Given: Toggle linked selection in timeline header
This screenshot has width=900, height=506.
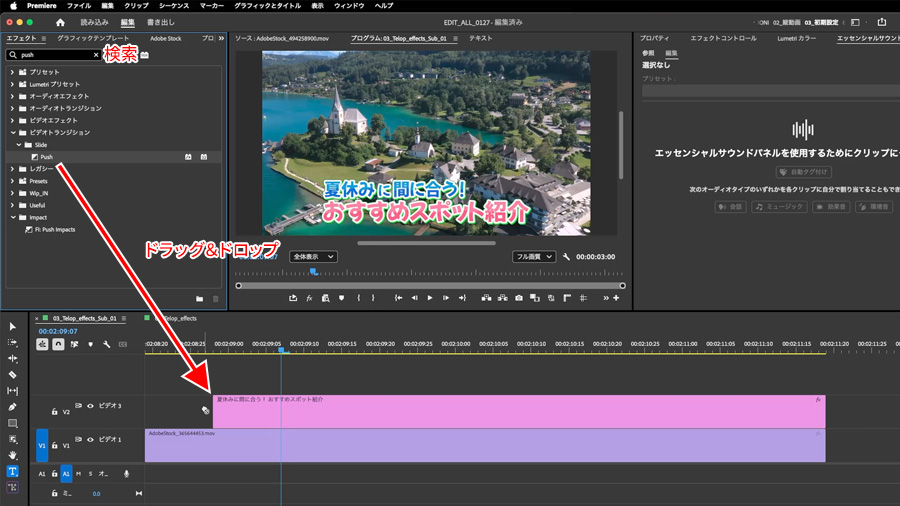Looking at the screenshot, I should click(x=75, y=344).
